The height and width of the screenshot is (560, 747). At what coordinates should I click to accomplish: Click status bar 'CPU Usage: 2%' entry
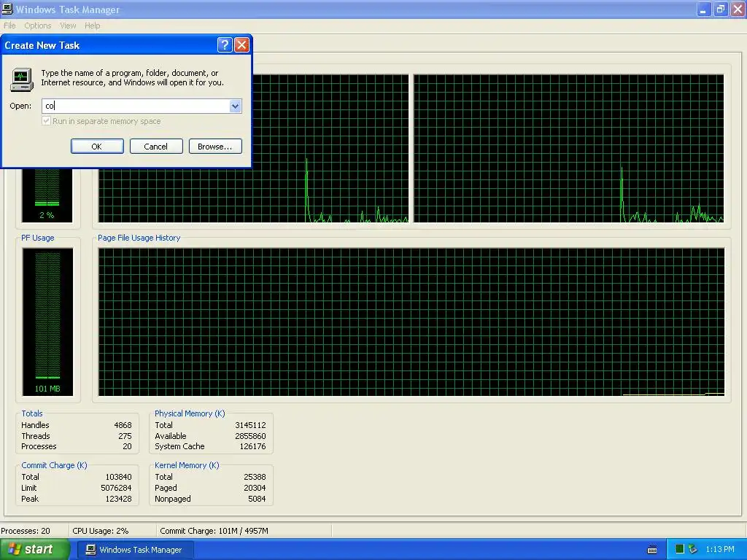(x=101, y=531)
